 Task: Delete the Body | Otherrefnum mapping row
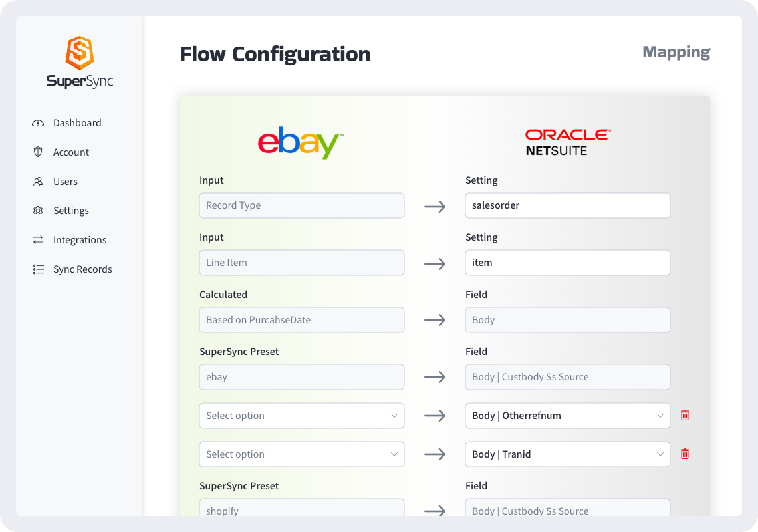click(x=685, y=416)
